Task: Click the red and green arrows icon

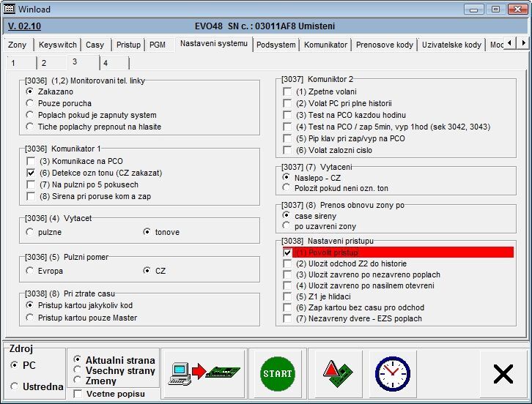Action: 333,373
